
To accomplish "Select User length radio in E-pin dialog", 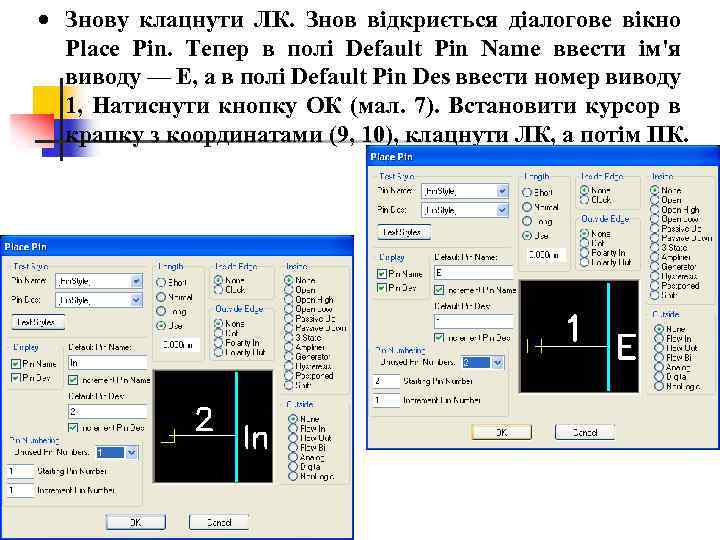I will click(527, 236).
